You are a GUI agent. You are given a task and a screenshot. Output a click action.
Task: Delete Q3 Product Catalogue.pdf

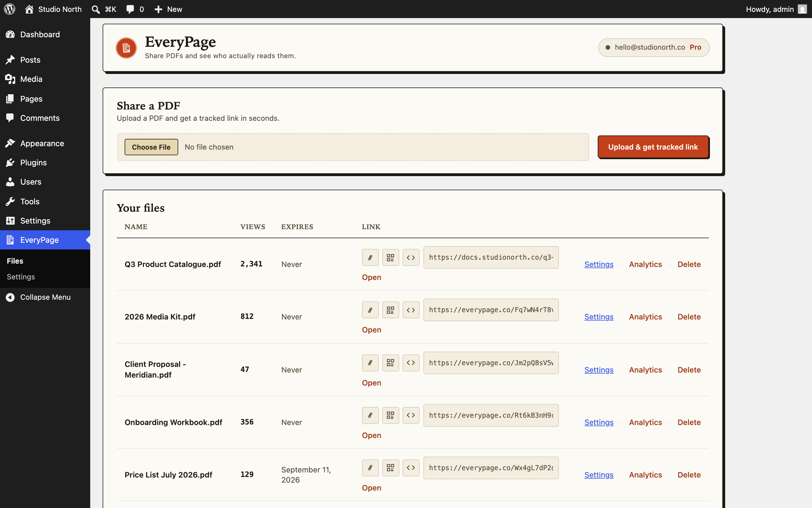(x=689, y=264)
